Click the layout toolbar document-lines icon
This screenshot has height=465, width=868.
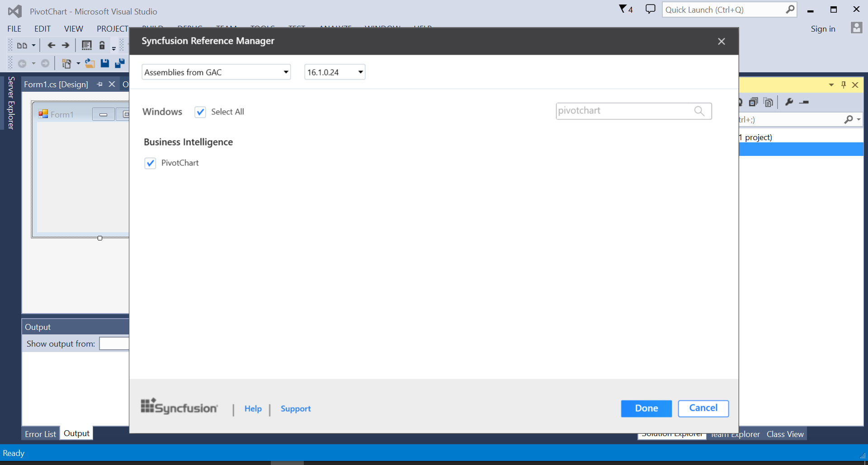coord(87,45)
